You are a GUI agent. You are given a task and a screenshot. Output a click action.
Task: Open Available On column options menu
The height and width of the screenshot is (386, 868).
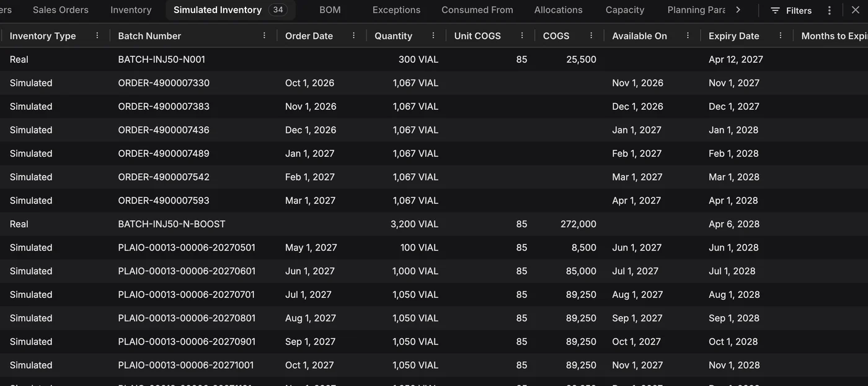pyautogui.click(x=688, y=36)
